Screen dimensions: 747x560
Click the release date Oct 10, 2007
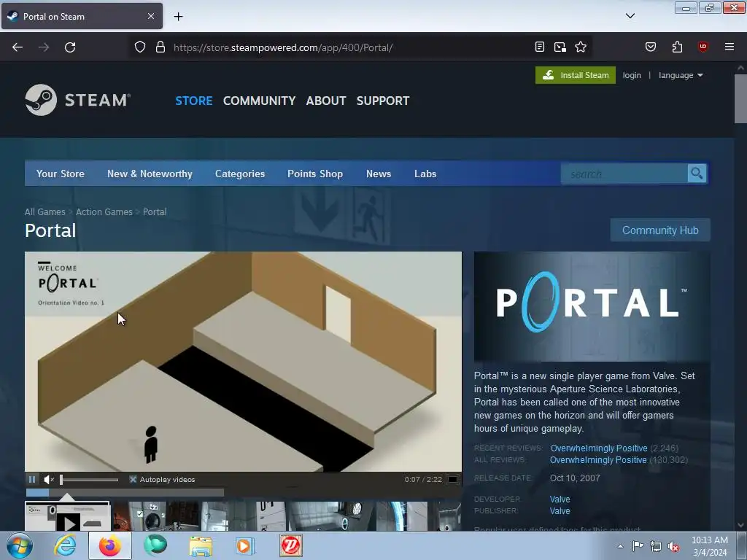click(575, 478)
